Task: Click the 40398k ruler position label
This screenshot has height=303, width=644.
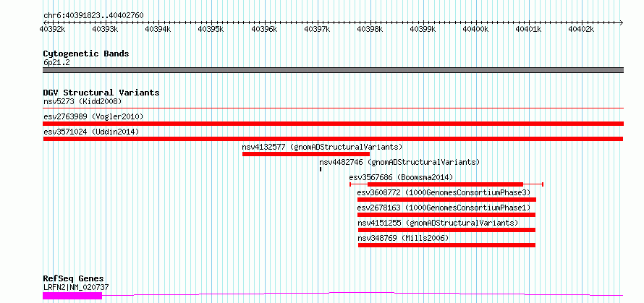Action: (x=370, y=29)
